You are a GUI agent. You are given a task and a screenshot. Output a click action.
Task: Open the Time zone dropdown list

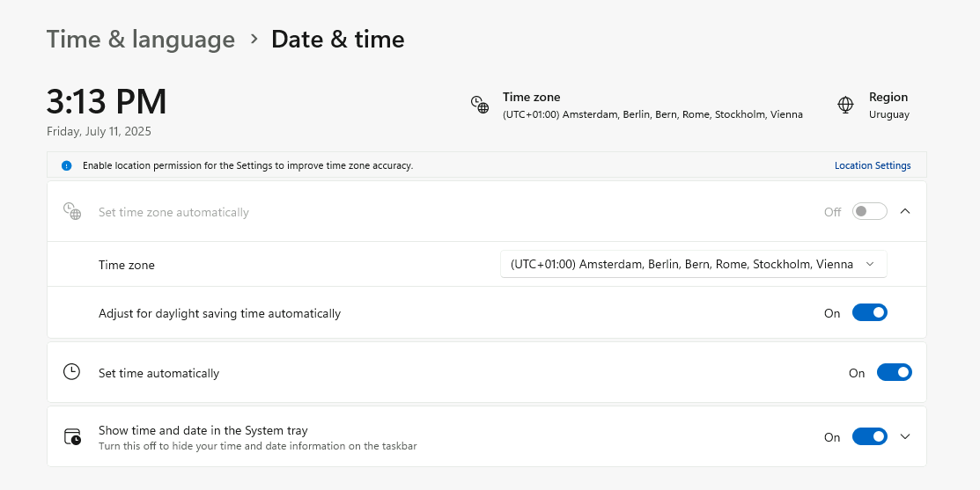coord(693,264)
